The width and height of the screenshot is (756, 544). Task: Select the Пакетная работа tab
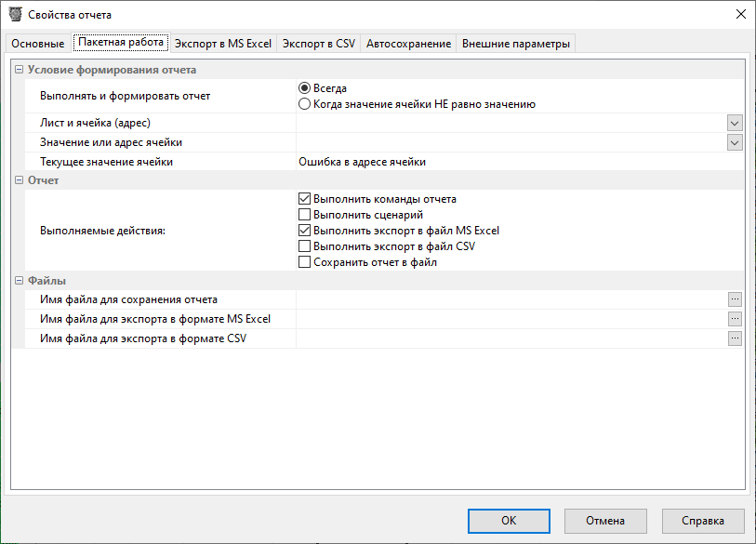coord(121,43)
